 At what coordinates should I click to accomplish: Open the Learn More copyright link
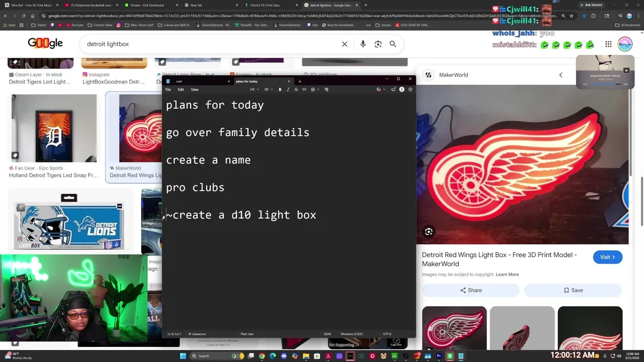(x=507, y=275)
